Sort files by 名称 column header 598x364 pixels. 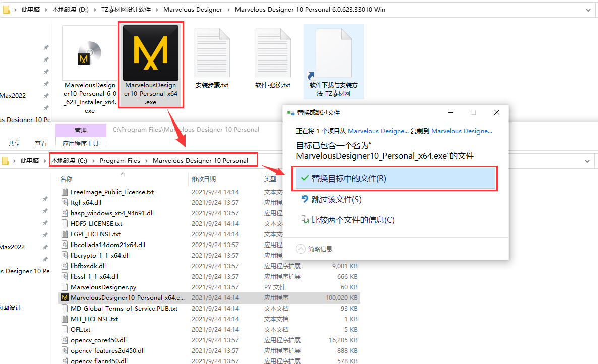pyautogui.click(x=66, y=179)
